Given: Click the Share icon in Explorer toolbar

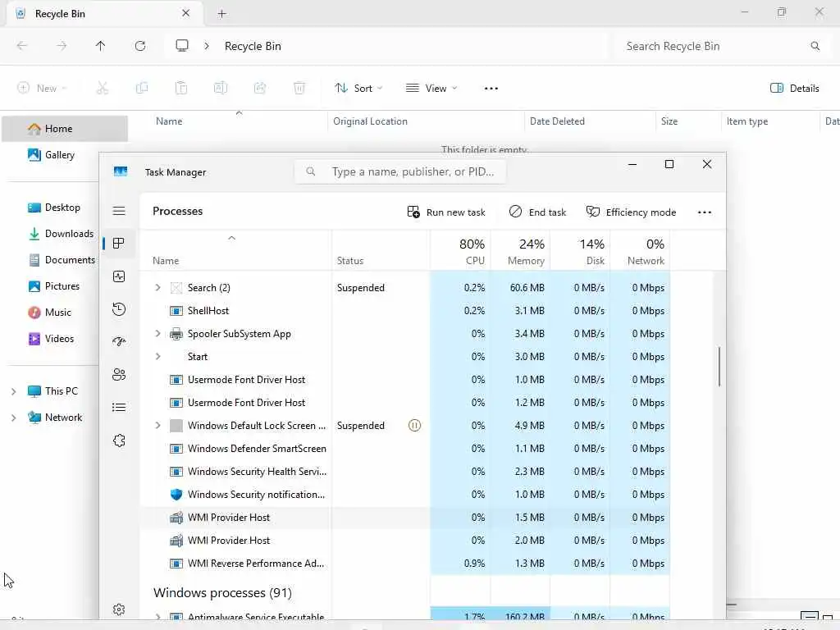Looking at the screenshot, I should 260,88.
